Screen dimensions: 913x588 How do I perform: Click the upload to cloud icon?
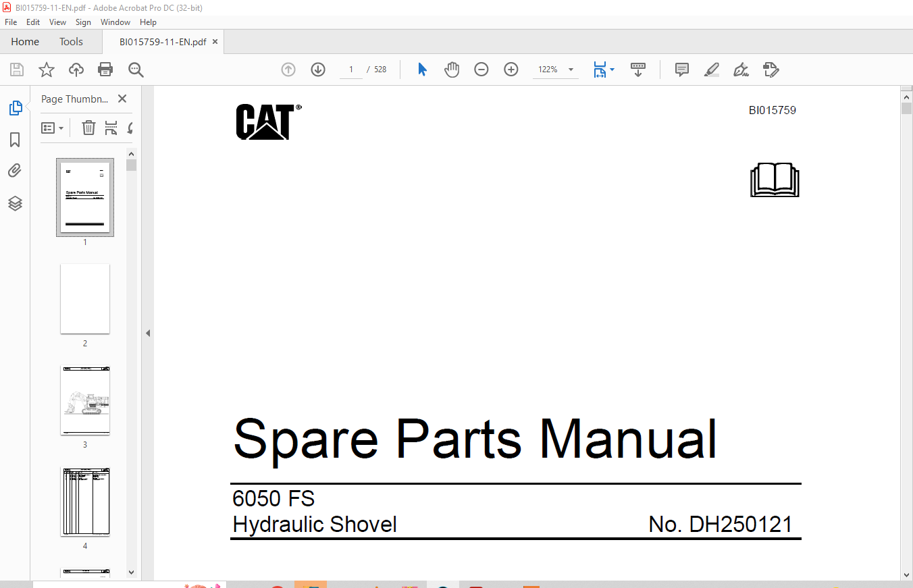point(76,70)
